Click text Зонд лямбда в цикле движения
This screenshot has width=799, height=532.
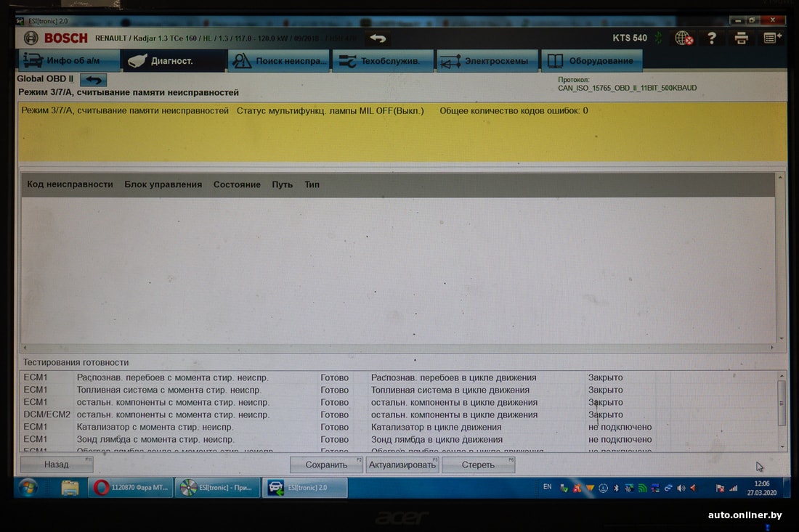[x=437, y=439]
